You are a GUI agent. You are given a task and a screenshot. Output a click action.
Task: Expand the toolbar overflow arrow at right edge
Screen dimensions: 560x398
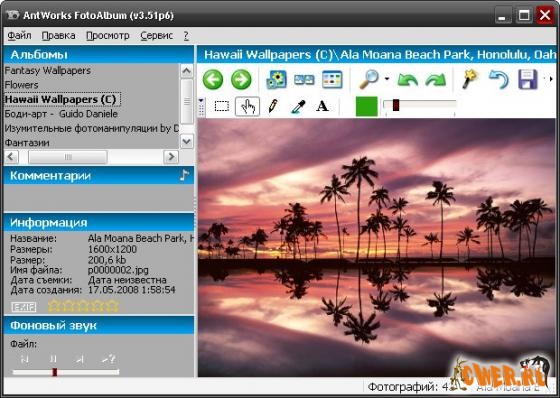pyautogui.click(x=551, y=79)
